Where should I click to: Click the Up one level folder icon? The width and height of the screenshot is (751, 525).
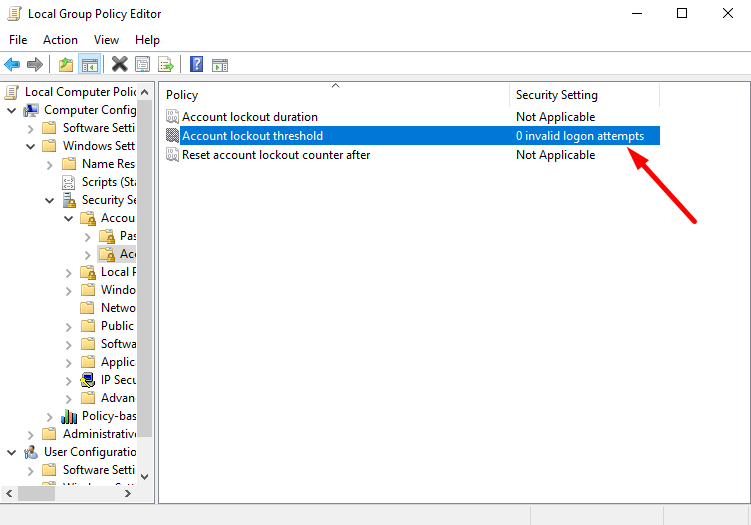66,64
